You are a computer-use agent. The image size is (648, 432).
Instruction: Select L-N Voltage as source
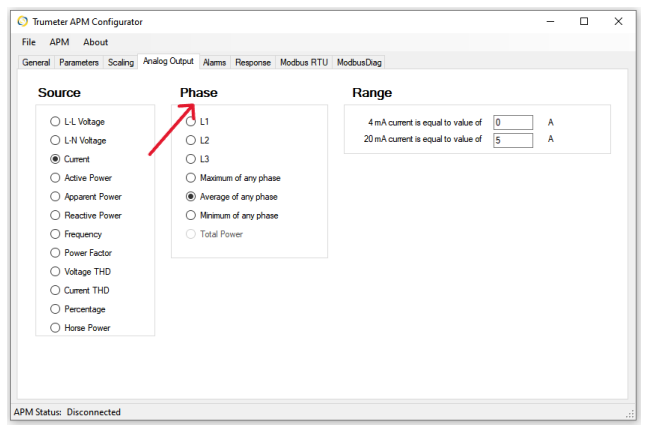click(79, 141)
